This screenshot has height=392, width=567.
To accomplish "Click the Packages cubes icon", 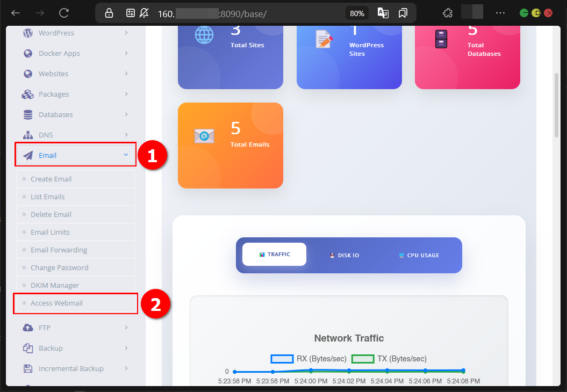I will [x=28, y=95].
